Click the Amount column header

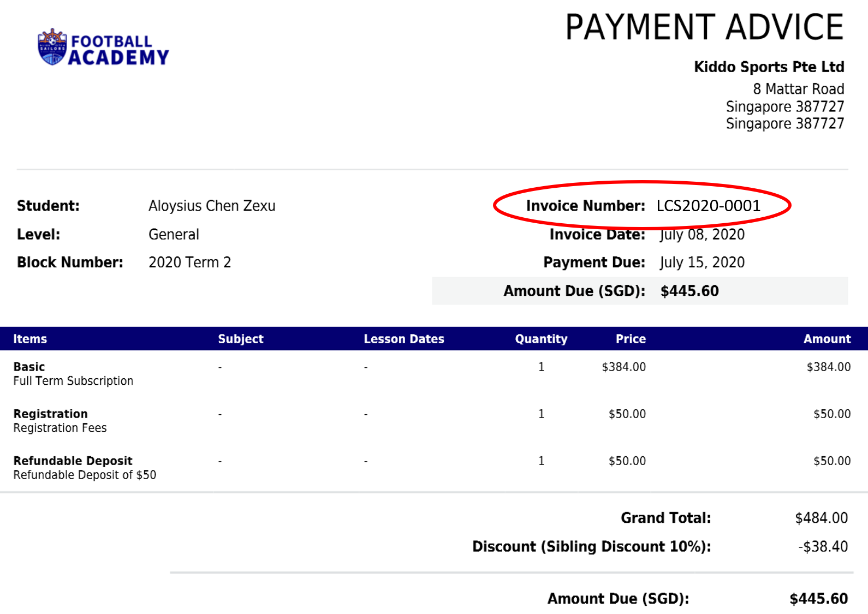click(827, 339)
